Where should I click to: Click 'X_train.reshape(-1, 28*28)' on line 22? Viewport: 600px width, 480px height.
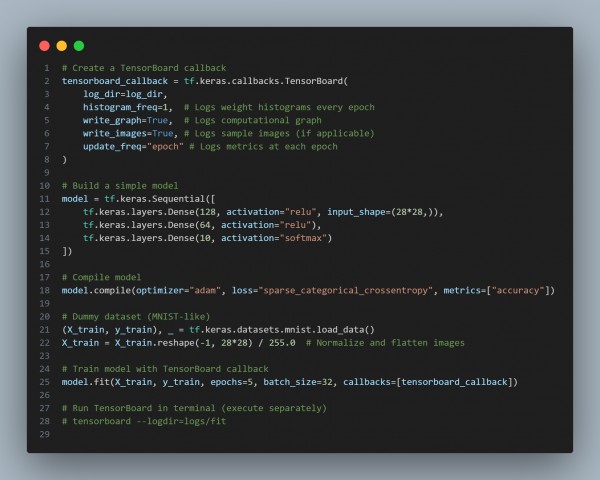pyautogui.click(x=184, y=343)
